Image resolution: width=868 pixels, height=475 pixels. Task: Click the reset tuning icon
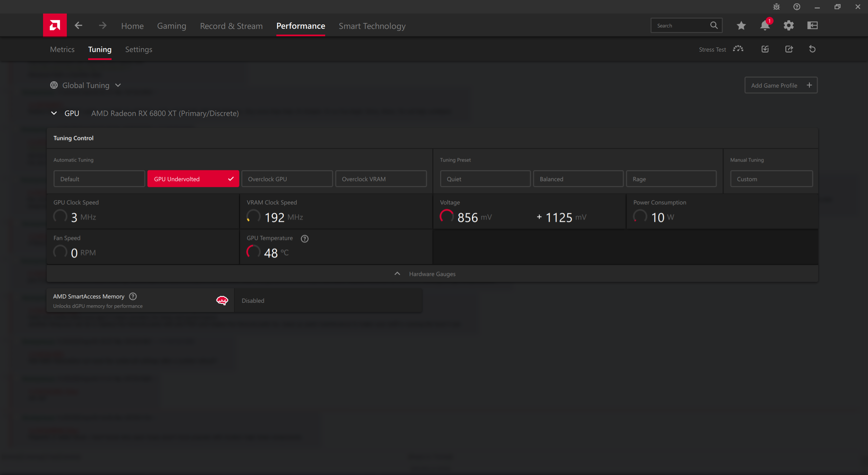pyautogui.click(x=812, y=49)
